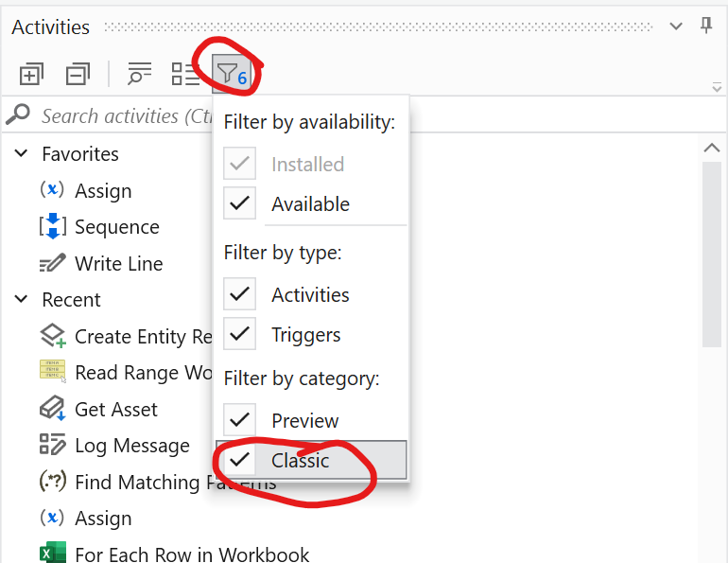This screenshot has width=728, height=563.
Task: Collapse the Recent group
Action: (x=22, y=299)
